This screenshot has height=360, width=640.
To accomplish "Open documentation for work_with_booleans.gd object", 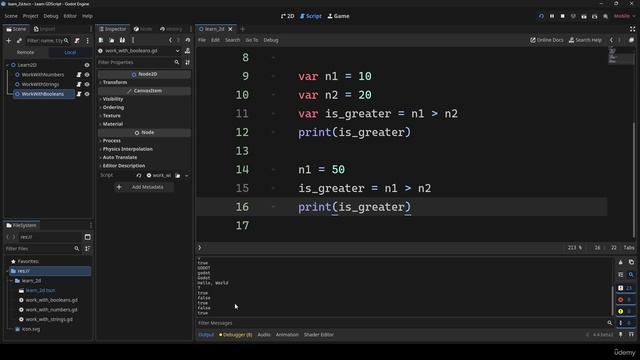I will [187, 51].
